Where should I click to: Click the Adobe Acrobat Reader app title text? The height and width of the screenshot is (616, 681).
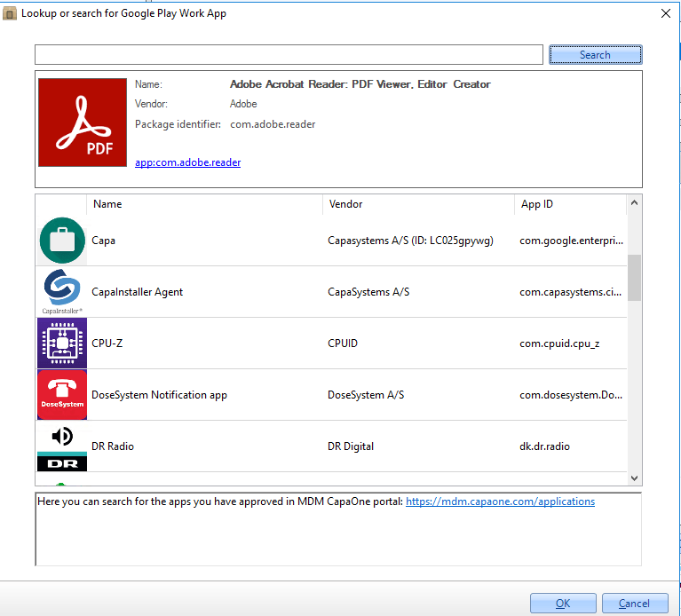(x=360, y=84)
